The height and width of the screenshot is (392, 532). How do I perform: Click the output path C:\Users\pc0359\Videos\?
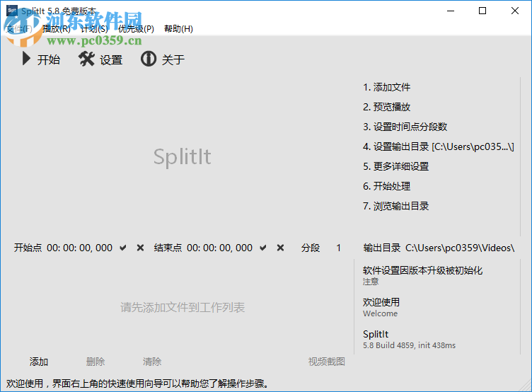(x=460, y=248)
